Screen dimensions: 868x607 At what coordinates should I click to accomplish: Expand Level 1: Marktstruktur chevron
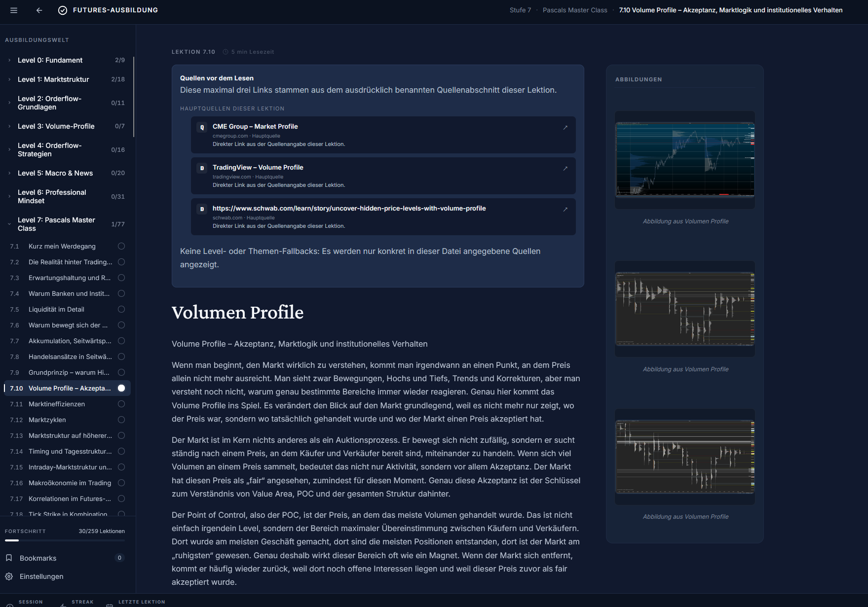(x=9, y=79)
